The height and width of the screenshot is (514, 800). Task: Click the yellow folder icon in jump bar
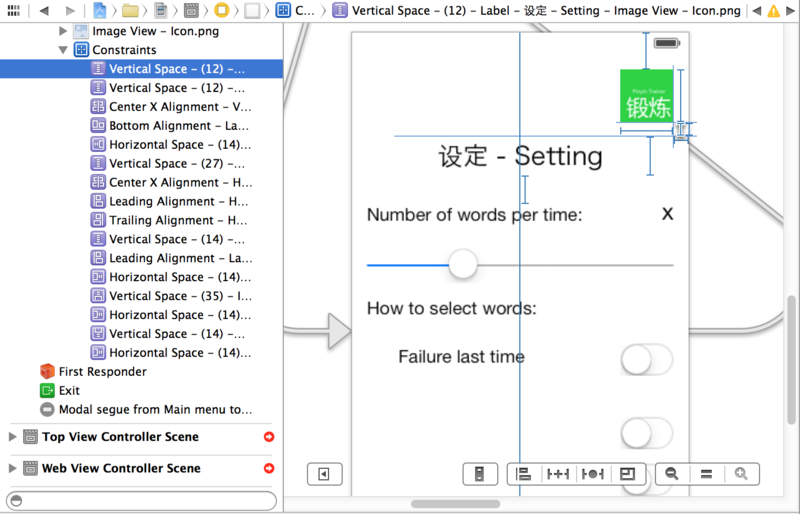tap(130, 10)
